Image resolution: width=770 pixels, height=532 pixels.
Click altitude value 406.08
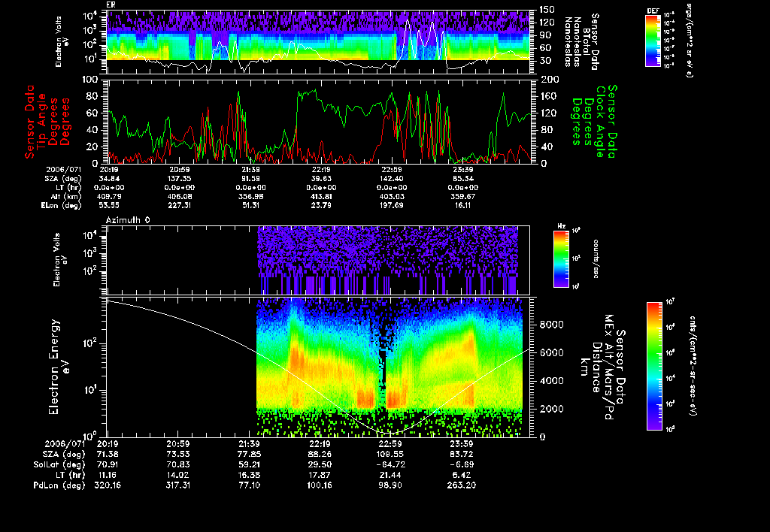pos(179,196)
